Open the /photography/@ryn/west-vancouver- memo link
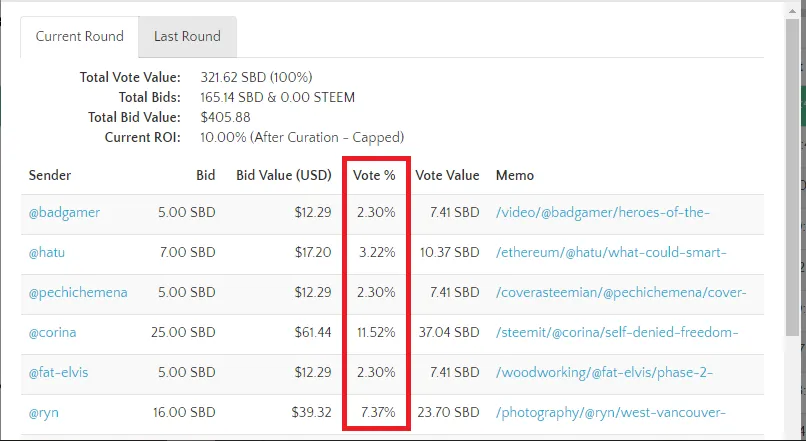Viewport: 806px width, 441px height. click(611, 412)
